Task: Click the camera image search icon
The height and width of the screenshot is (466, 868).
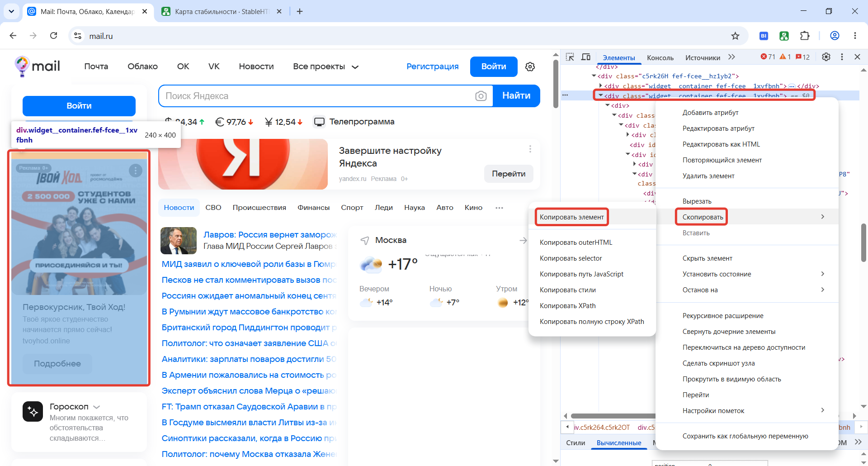Action: tap(481, 96)
